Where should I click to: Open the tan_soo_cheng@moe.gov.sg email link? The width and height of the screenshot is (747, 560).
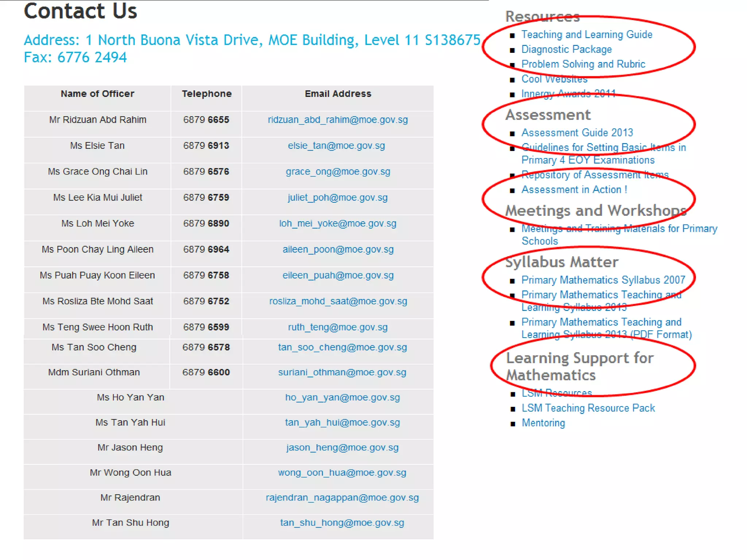click(x=342, y=347)
